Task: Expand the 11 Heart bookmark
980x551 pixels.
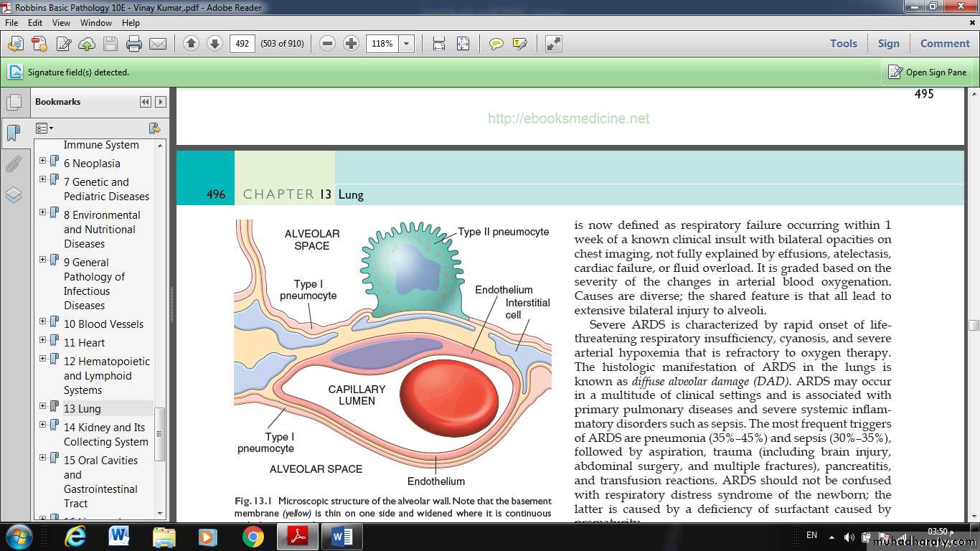Action: pos(43,340)
